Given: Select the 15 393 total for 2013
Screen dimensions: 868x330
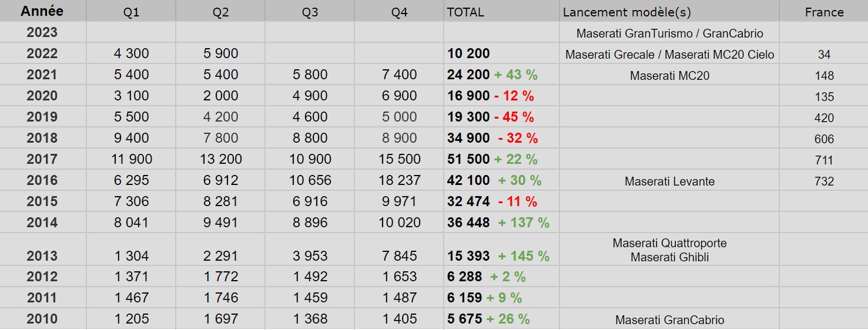Looking at the screenshot, I should tap(468, 255).
